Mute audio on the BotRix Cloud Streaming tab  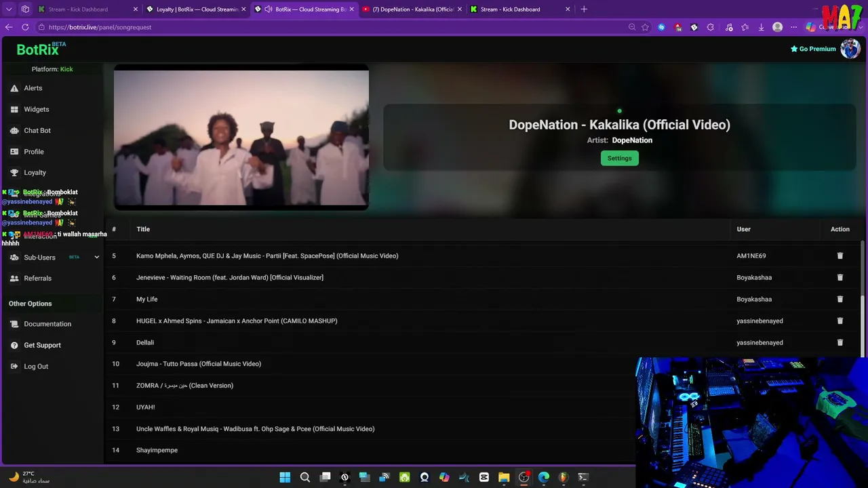coord(269,9)
